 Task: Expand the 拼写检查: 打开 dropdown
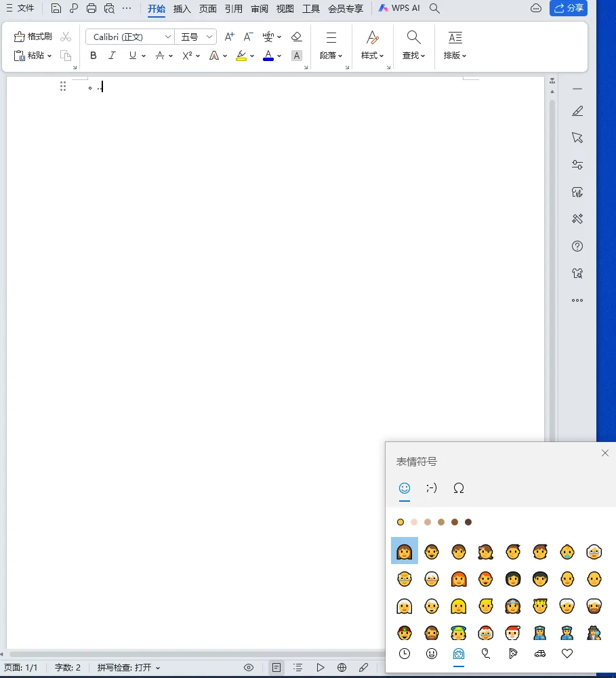point(129,668)
